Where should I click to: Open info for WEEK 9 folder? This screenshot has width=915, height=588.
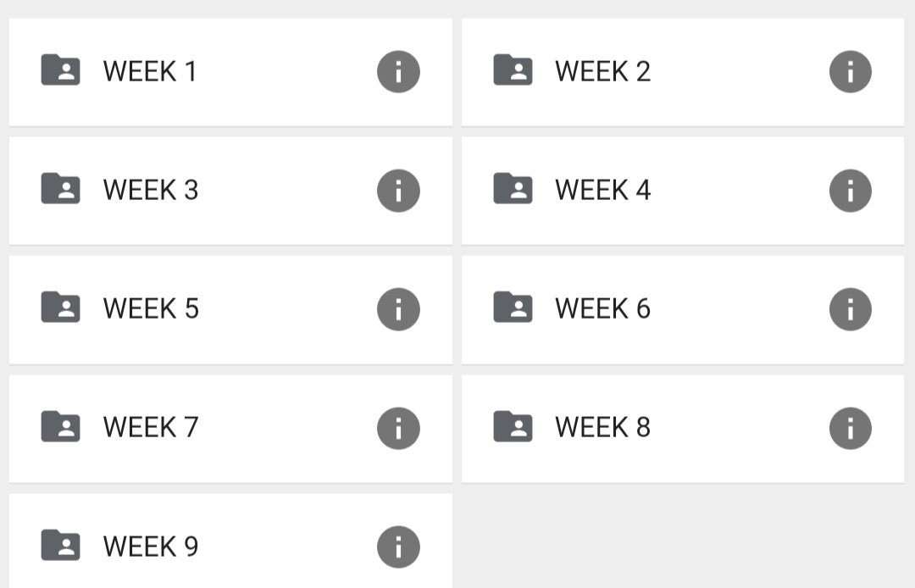click(x=398, y=547)
